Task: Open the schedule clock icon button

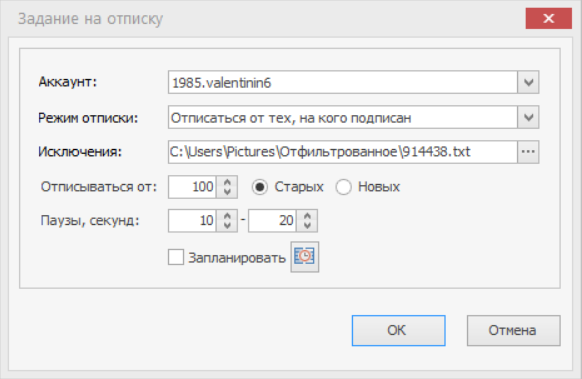Action: pyautogui.click(x=304, y=257)
